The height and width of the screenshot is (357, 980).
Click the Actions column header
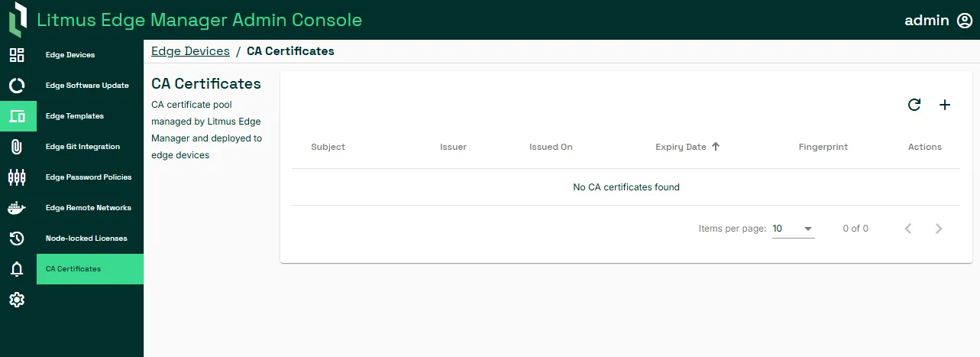(x=925, y=147)
